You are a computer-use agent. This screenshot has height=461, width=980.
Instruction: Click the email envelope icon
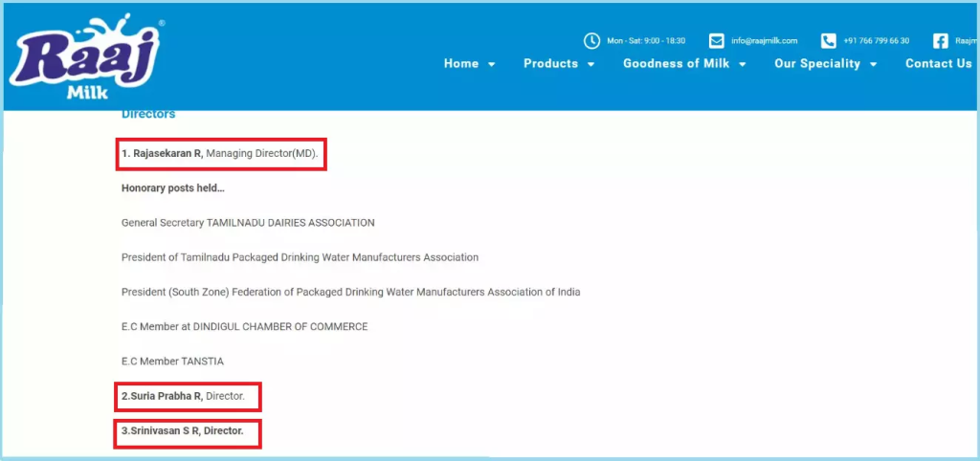pyautogui.click(x=716, y=40)
